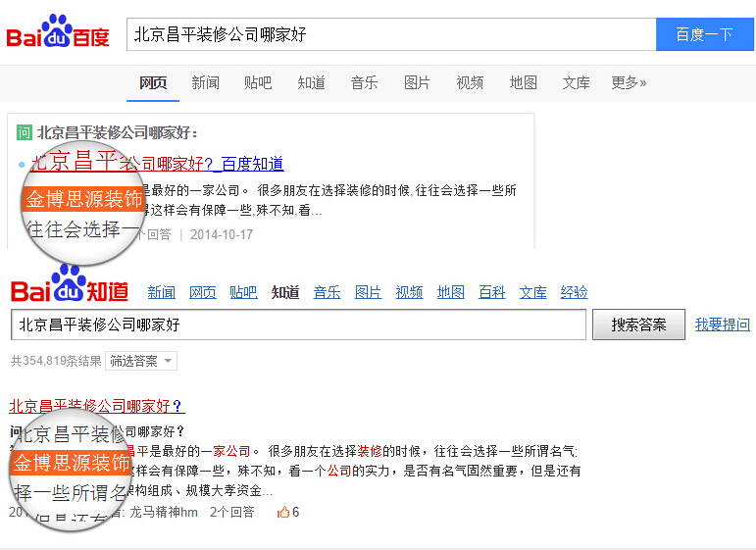756x550 pixels.
Task: Click the 图片 link in Zhidao nav
Action: (x=368, y=292)
